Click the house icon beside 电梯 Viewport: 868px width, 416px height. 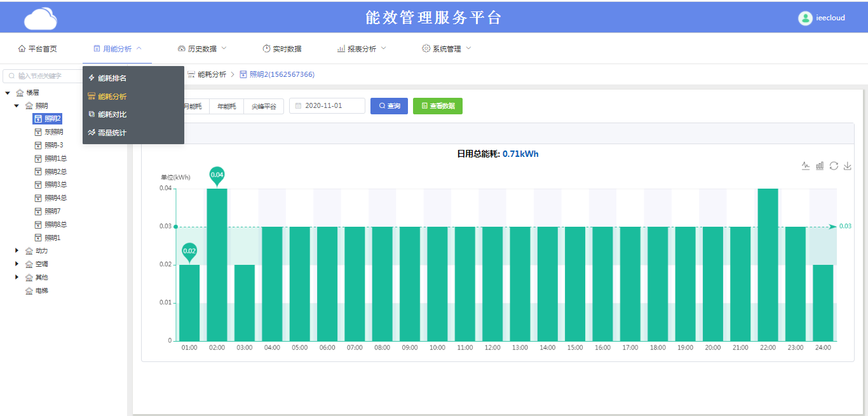[29, 291]
